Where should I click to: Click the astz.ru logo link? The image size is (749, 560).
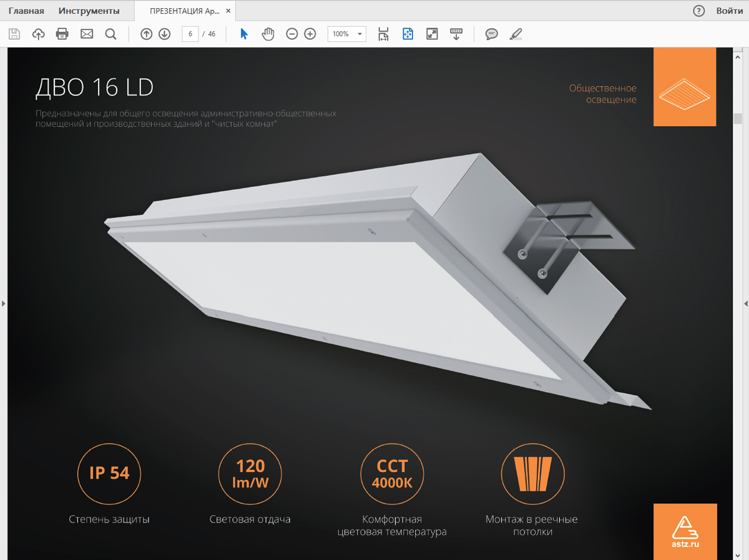685,531
